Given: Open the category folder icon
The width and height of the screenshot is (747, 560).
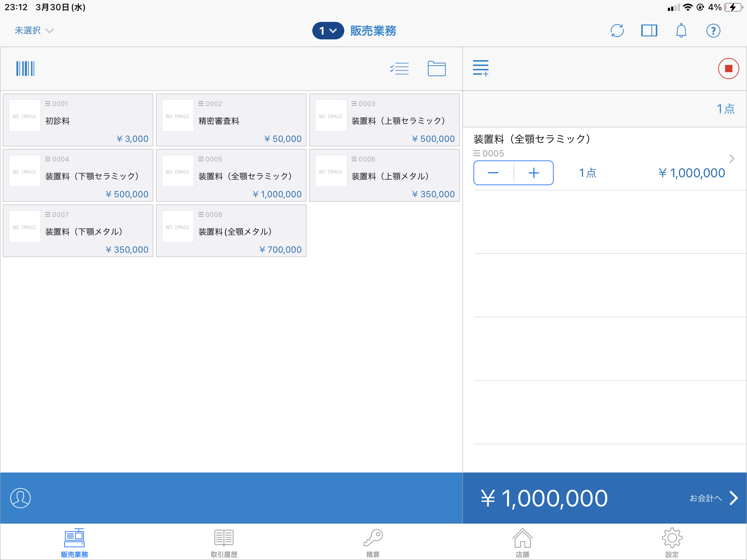Looking at the screenshot, I should (x=436, y=69).
